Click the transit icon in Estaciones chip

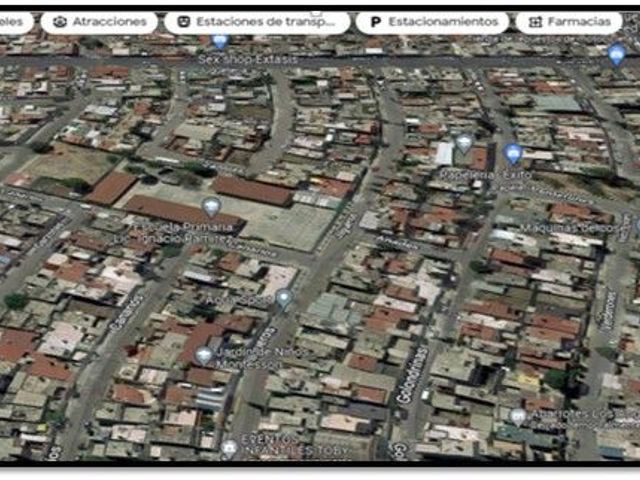coord(184,22)
